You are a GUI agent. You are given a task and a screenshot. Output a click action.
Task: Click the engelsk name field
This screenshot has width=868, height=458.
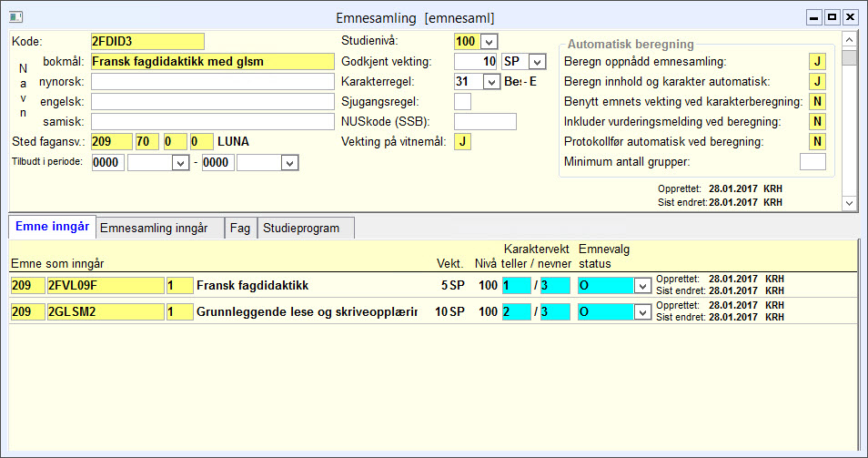(x=213, y=101)
